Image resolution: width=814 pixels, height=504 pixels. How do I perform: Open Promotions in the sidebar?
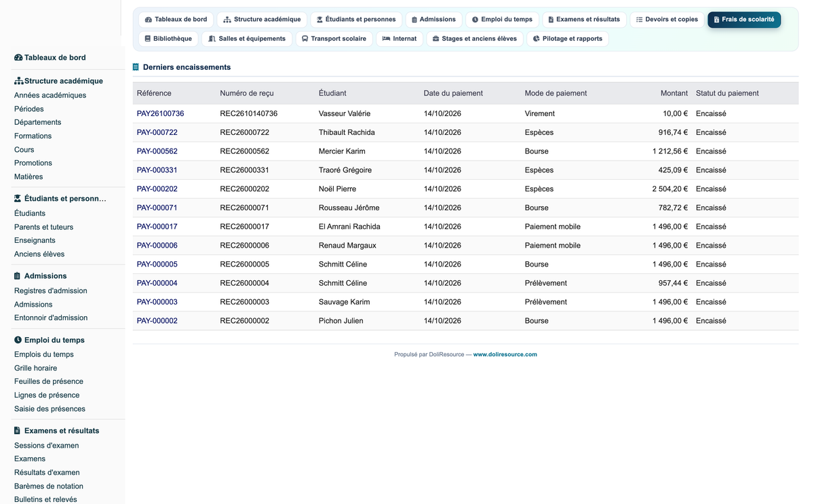33,163
